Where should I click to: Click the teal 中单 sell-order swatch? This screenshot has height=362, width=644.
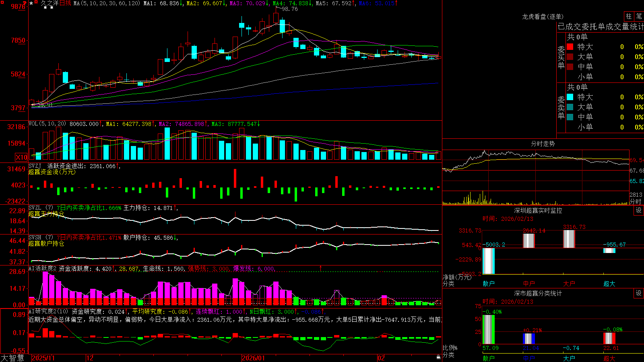570,117
